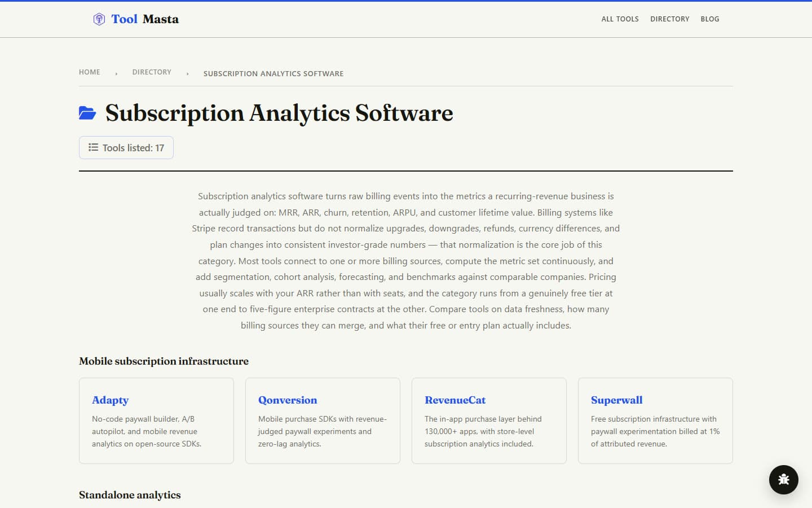812x508 pixels.
Task: Click the Tools listed: 17 badge
Action: tap(126, 148)
